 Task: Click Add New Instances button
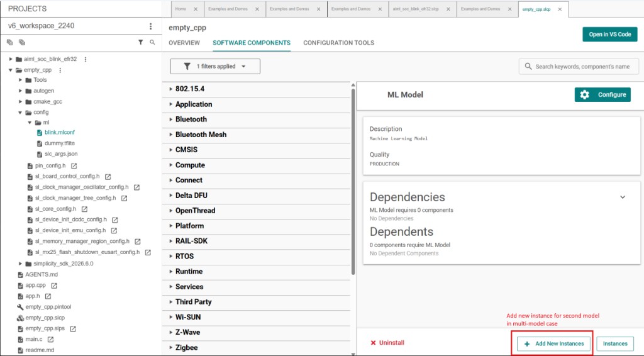(553, 343)
